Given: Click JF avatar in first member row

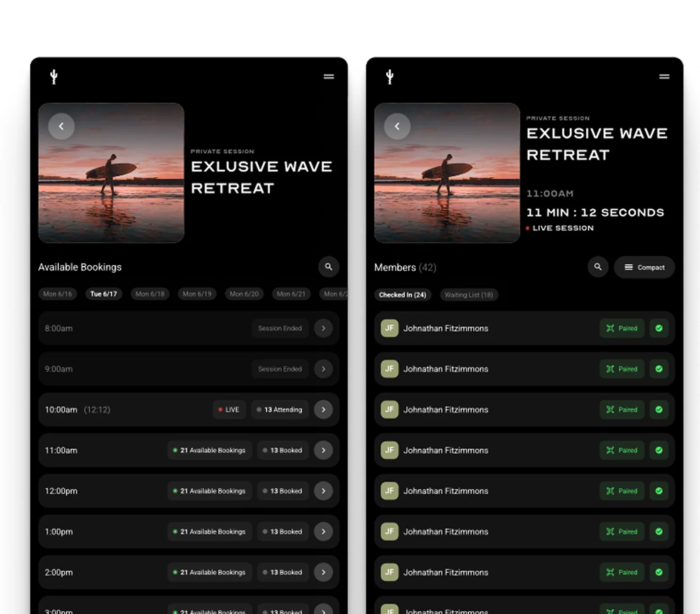Looking at the screenshot, I should coord(389,328).
